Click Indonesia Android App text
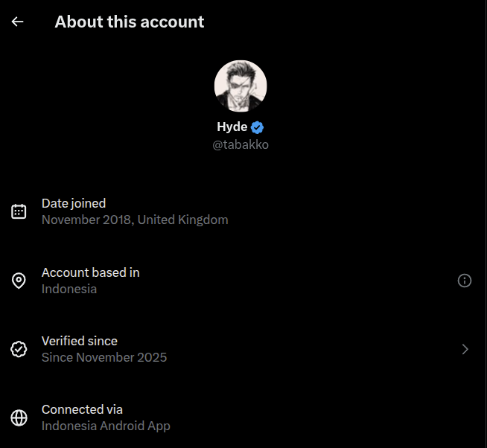Image resolution: width=487 pixels, height=448 pixels. click(x=106, y=426)
